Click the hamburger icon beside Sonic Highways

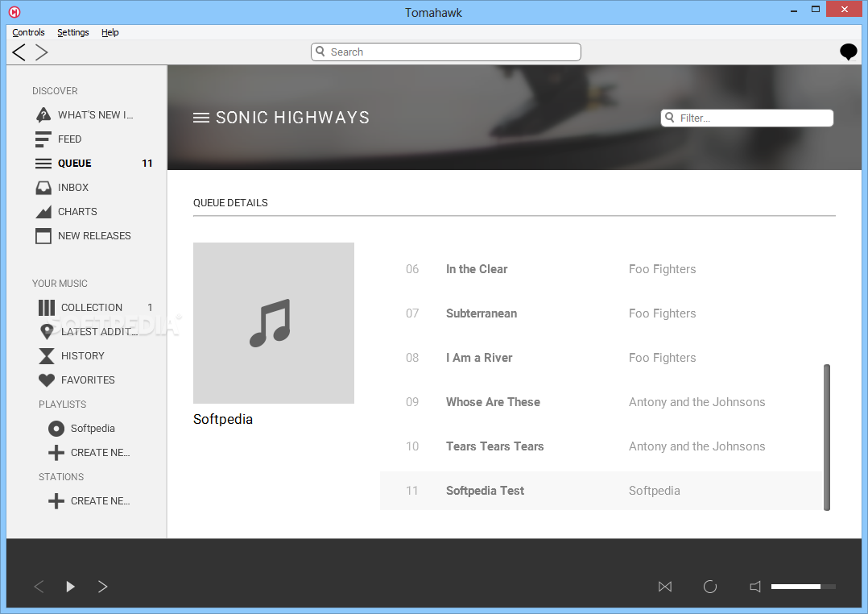tap(201, 118)
